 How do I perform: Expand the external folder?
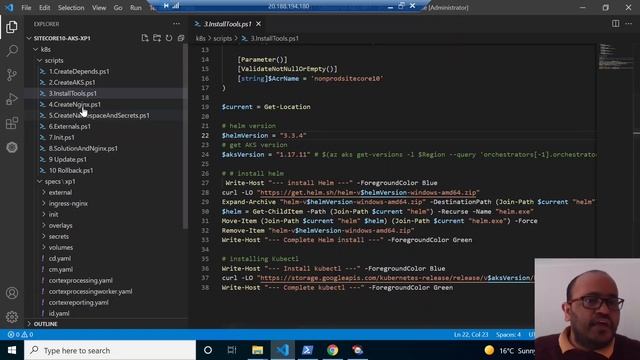[60, 192]
